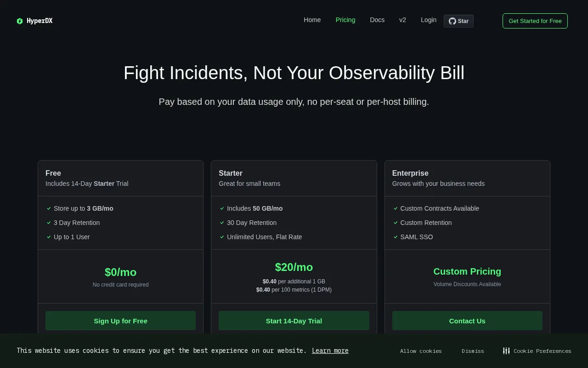
Task: Click checkmark beside Store up to 3 GB/mo
Action: (49, 208)
